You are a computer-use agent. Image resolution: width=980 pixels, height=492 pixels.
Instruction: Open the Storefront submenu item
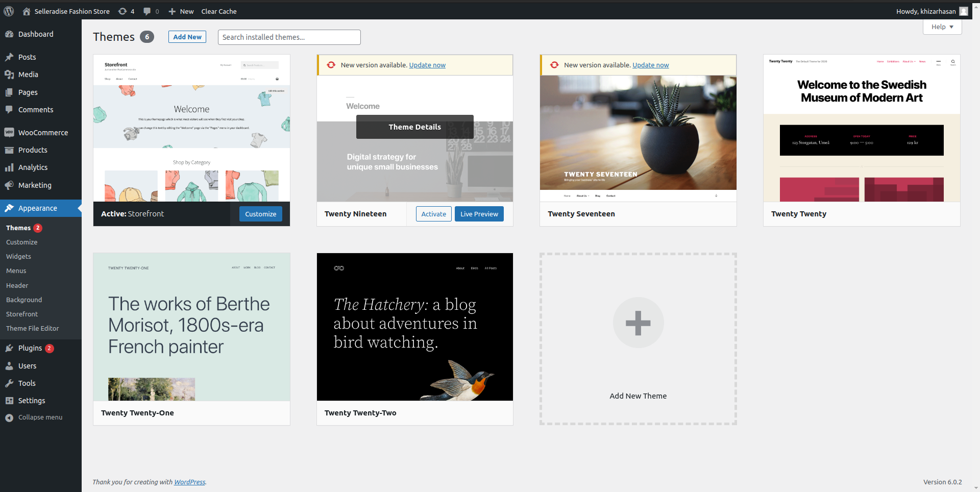coord(22,314)
